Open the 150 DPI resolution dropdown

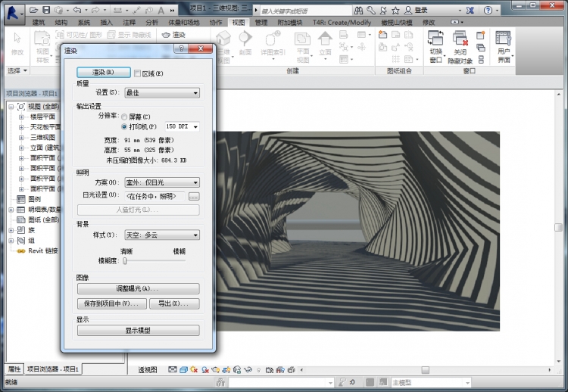click(x=182, y=126)
